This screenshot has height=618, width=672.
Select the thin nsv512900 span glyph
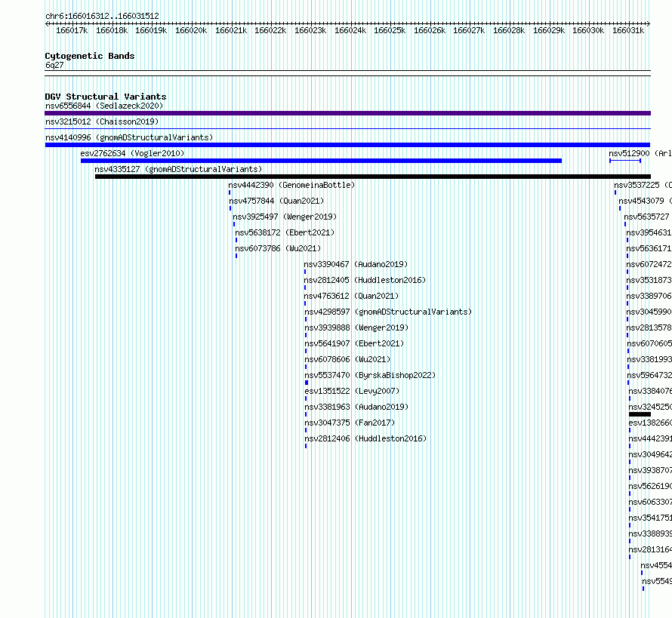click(x=625, y=161)
